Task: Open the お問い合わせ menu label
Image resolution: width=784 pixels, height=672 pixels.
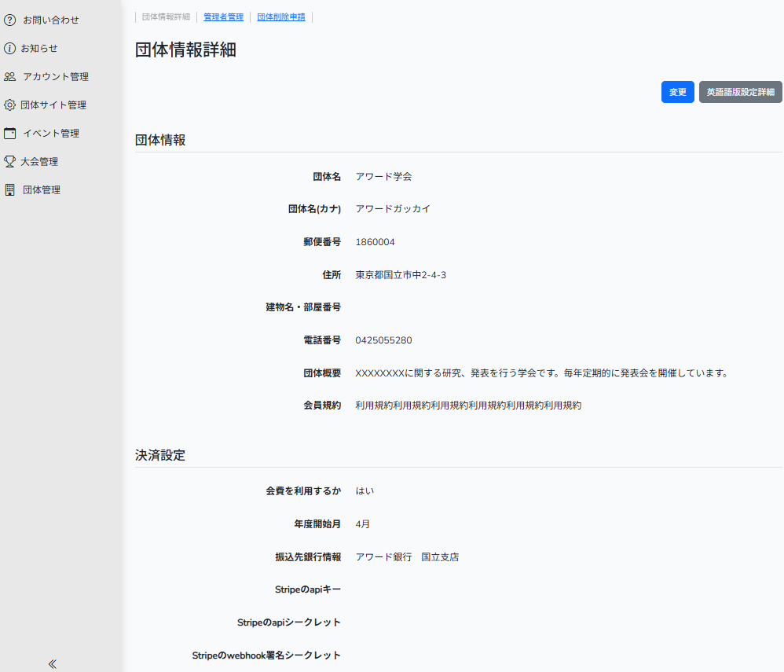Action: [51, 20]
